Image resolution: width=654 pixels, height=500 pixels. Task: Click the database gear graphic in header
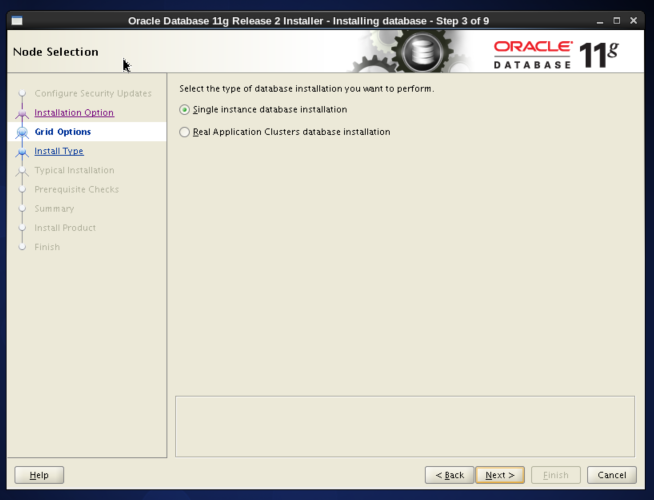421,52
